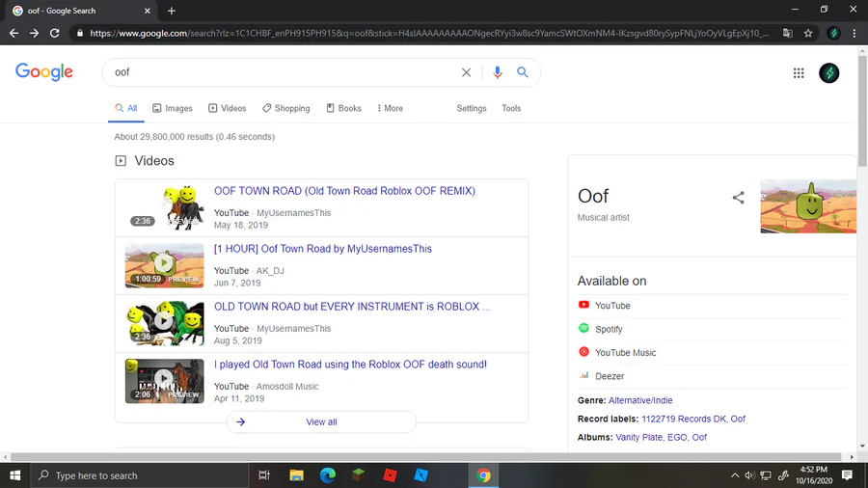Open search Settings menu
The image size is (868, 488).
471,108
